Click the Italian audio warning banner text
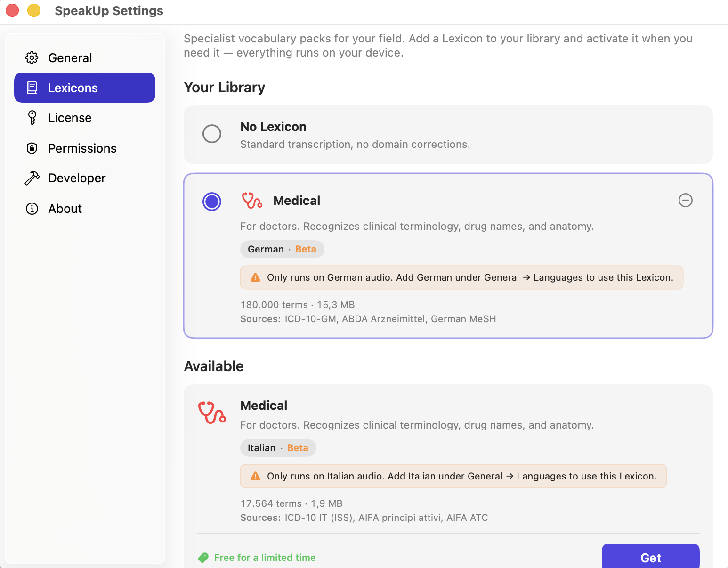The height and width of the screenshot is (568, 728). click(x=461, y=476)
